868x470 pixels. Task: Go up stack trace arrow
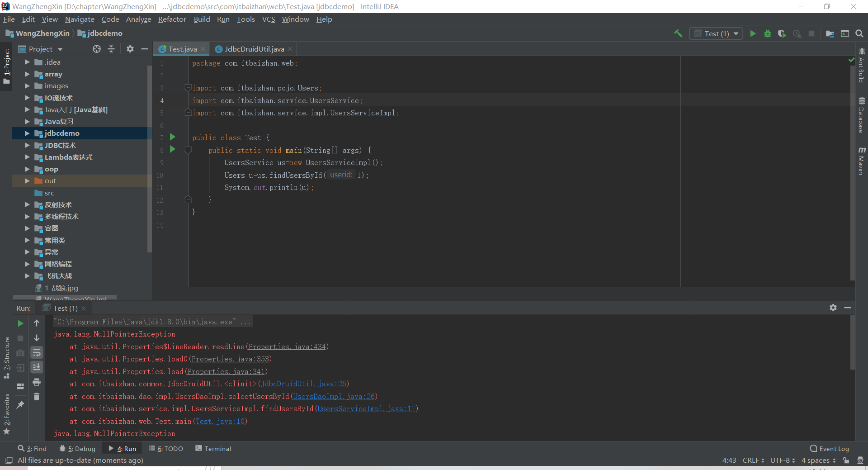point(37,323)
